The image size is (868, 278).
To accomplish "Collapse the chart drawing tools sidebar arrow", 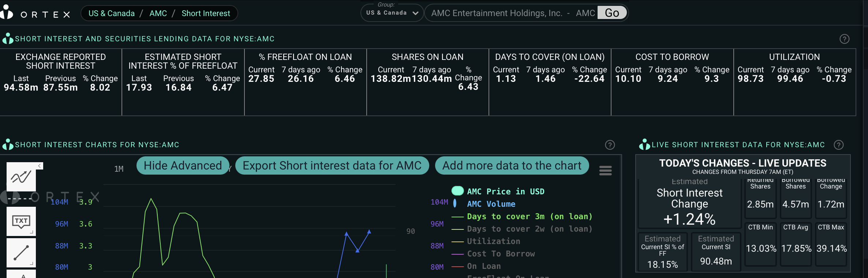I will [40, 166].
